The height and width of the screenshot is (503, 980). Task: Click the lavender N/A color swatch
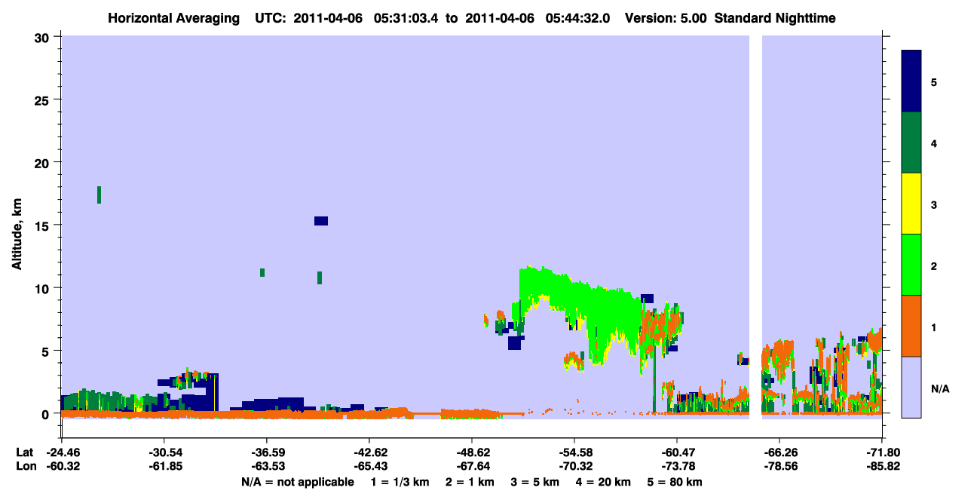click(911, 387)
